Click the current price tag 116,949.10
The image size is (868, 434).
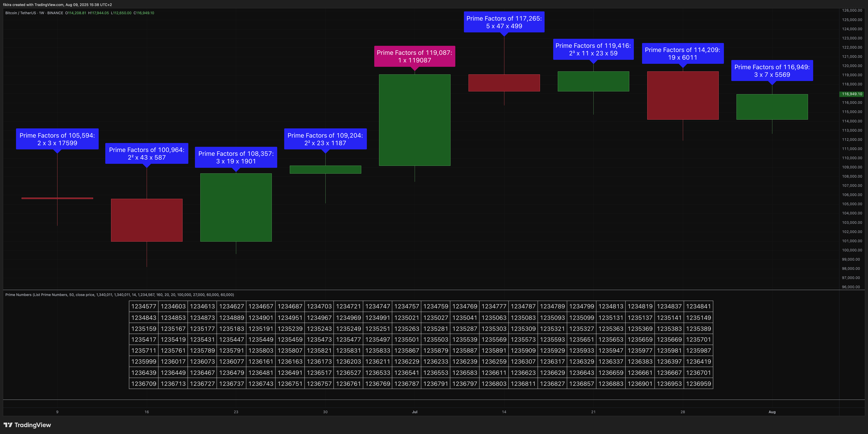852,94
